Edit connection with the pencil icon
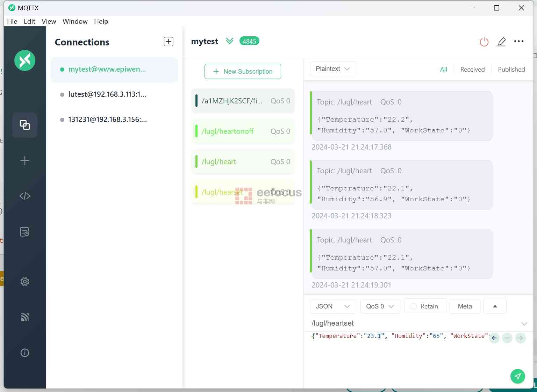Viewport: 537px width, 392px height. point(501,42)
